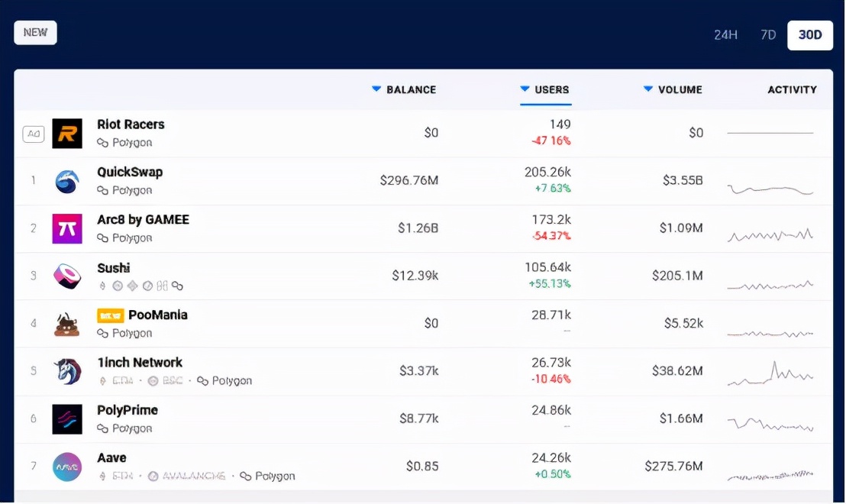The height and width of the screenshot is (504, 846).
Task: Click Polygon chain icon in 1inch Network row
Action: [x=202, y=380]
